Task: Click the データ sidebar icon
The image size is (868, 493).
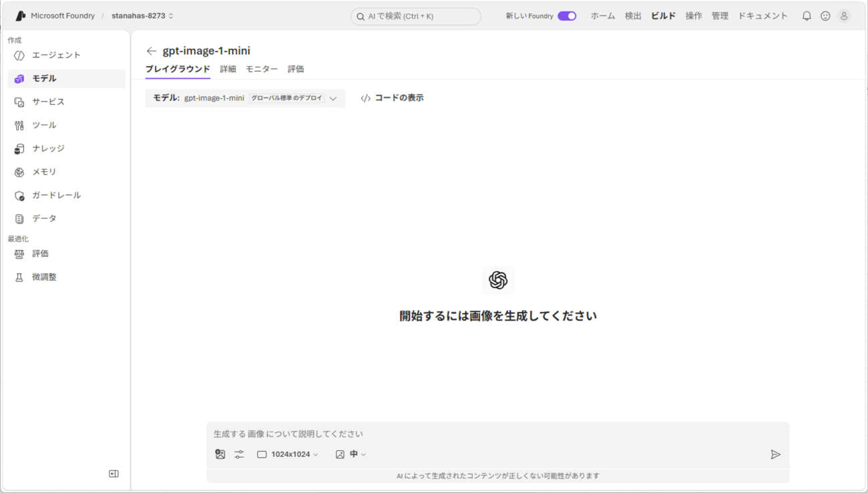Action: (x=19, y=219)
